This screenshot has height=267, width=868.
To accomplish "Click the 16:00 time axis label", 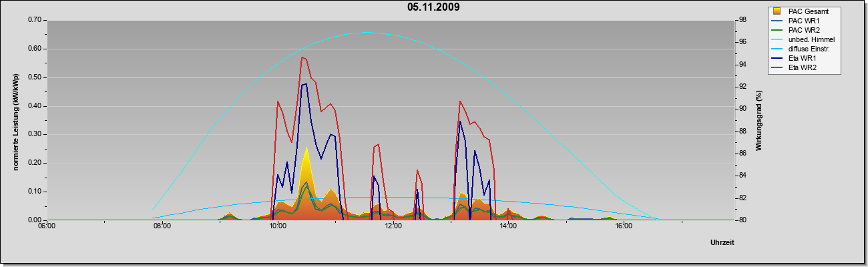I will pos(624,226).
